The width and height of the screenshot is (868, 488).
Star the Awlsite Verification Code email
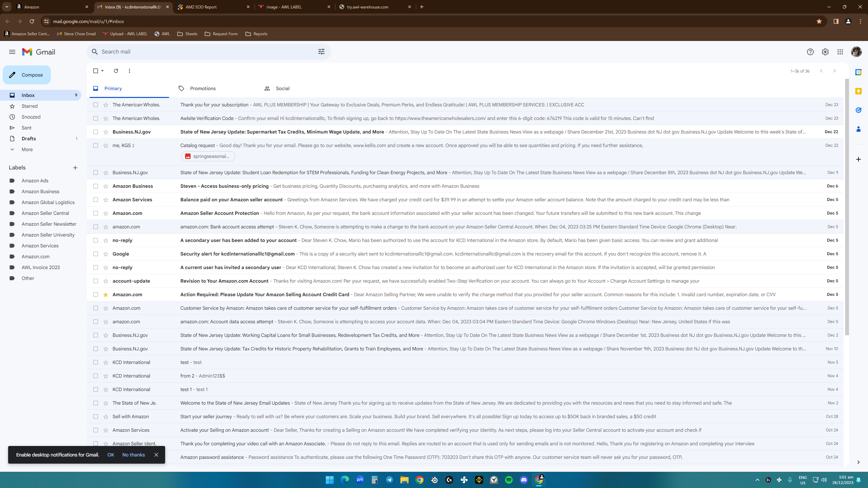pyautogui.click(x=105, y=118)
